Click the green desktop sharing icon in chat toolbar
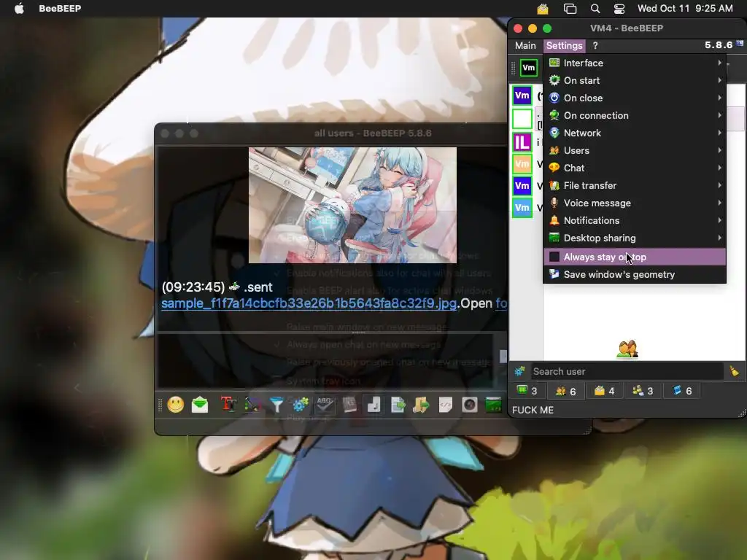Viewport: 747px width, 560px height. (x=493, y=405)
